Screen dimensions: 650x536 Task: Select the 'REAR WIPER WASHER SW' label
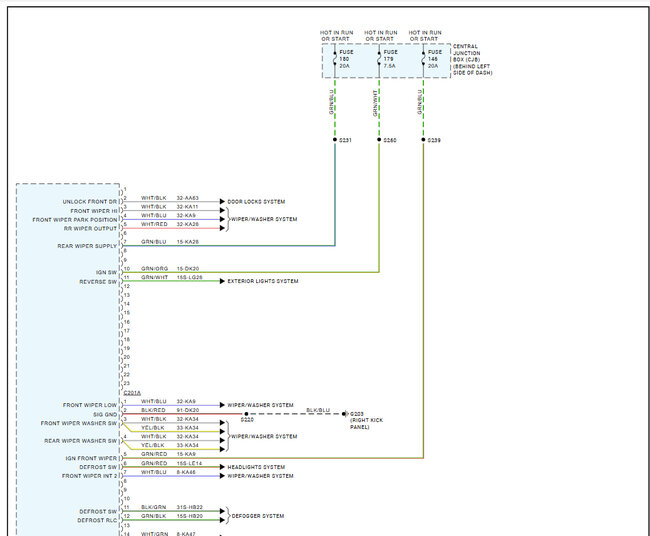[81, 441]
